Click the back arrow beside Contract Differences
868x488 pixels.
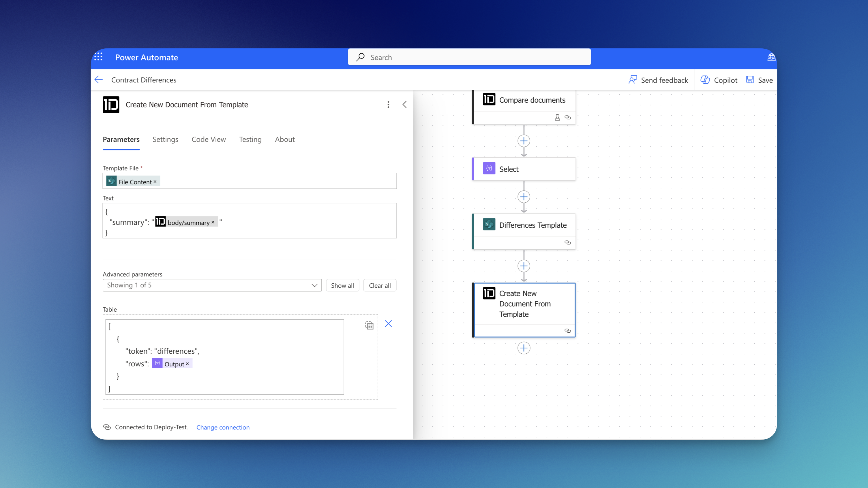[99, 80]
